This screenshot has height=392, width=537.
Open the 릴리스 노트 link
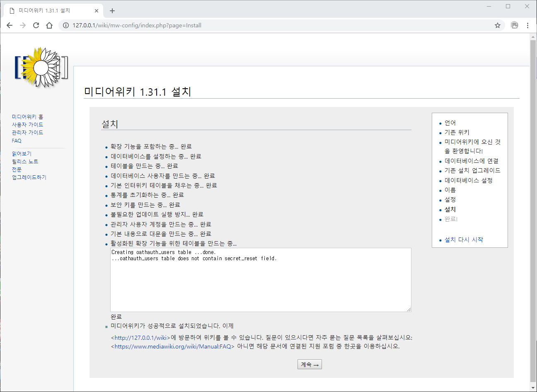click(x=25, y=162)
